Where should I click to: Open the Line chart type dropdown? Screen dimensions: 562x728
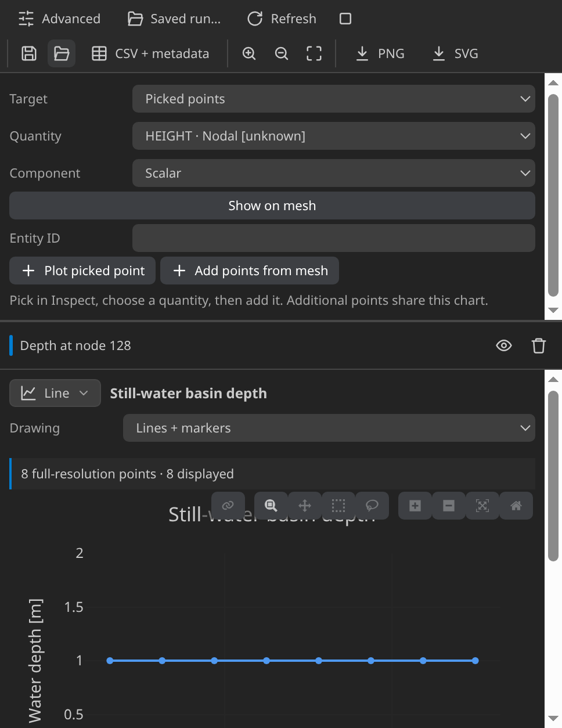point(55,393)
